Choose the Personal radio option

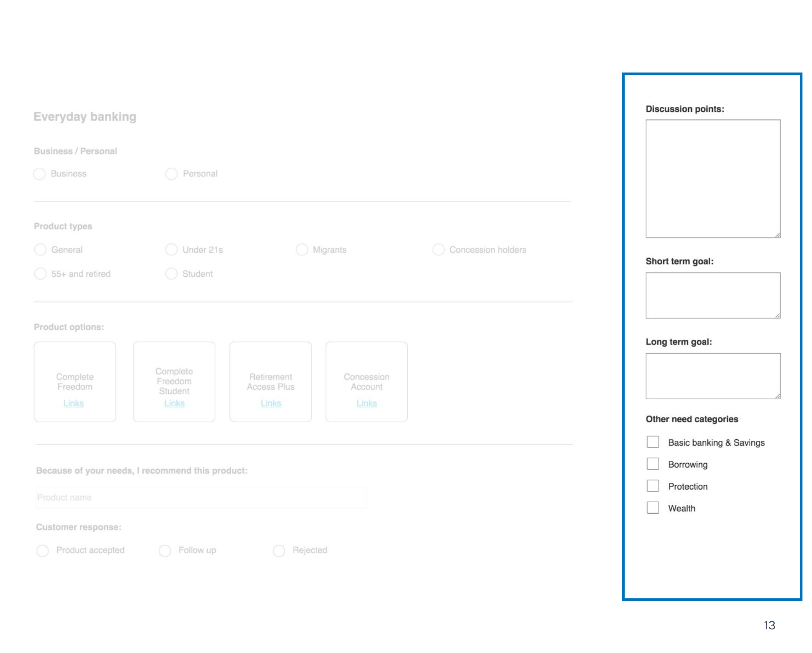click(171, 174)
